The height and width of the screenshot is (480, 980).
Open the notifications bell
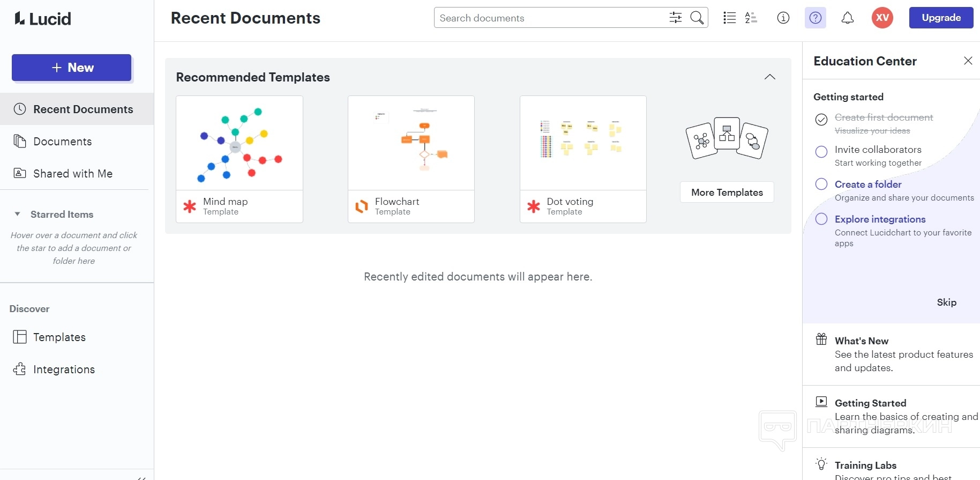pyautogui.click(x=848, y=18)
